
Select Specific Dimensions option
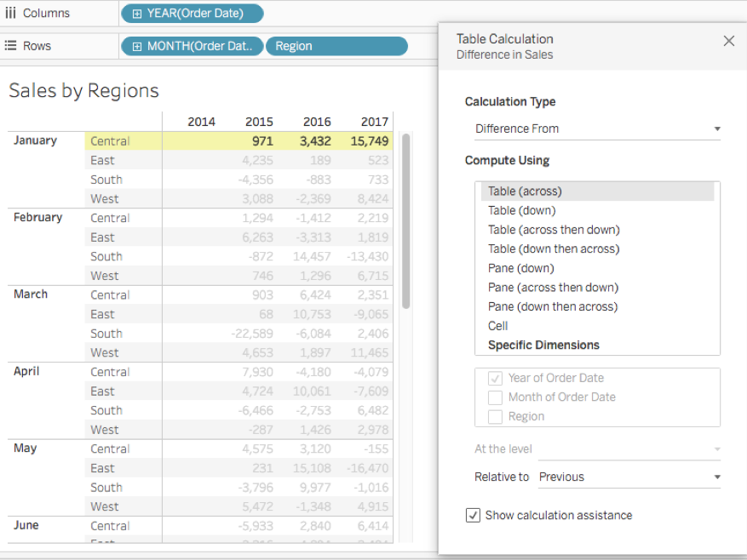click(543, 346)
